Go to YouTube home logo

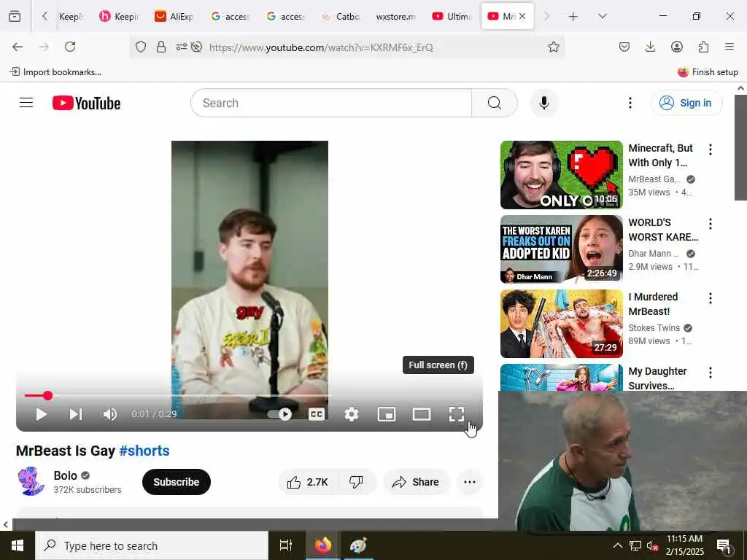click(86, 103)
